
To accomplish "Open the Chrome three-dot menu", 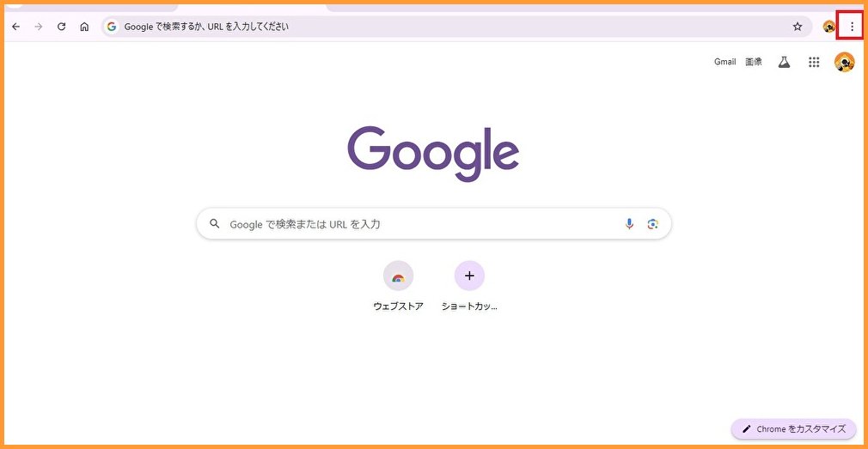I will tap(852, 27).
